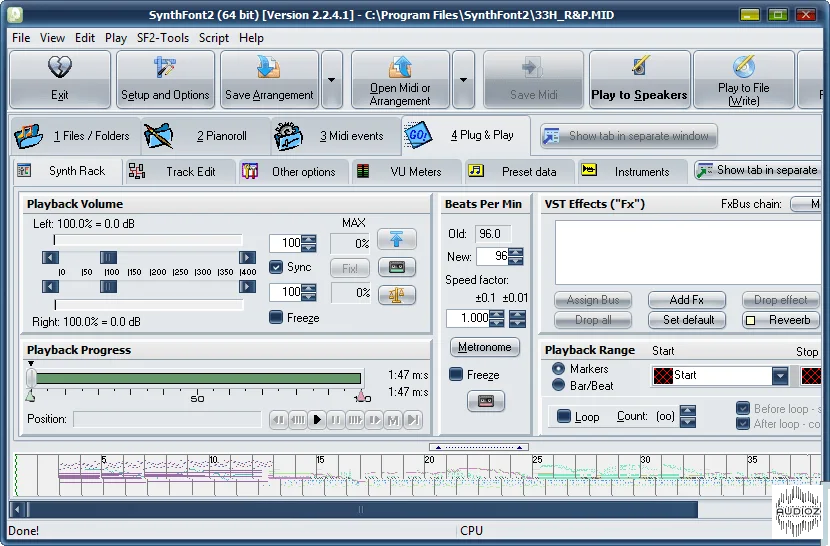Uncheck the Sync checkbox
This screenshot has height=546, width=830.
276,267
